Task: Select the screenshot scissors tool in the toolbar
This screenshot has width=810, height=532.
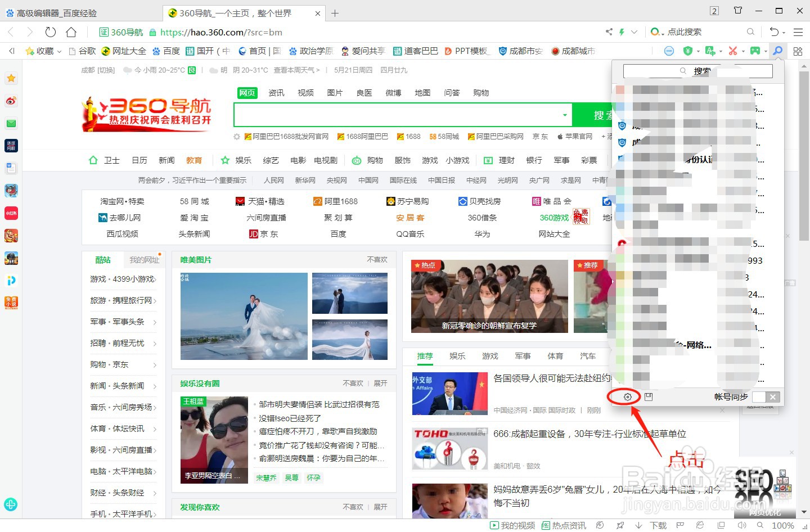Action: (x=733, y=51)
